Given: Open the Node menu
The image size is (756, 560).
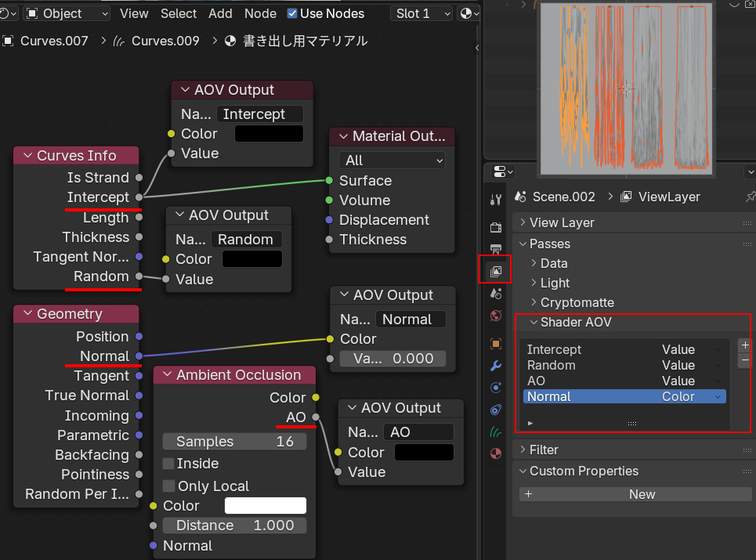Looking at the screenshot, I should tap(260, 13).
